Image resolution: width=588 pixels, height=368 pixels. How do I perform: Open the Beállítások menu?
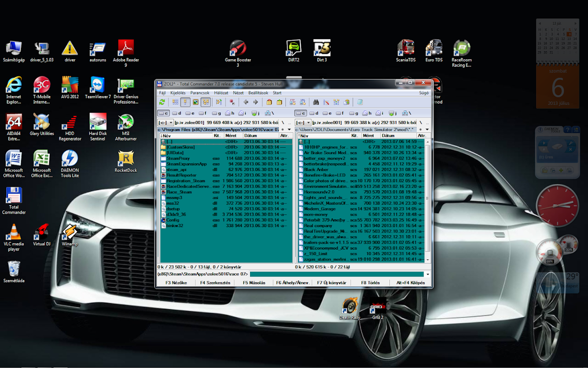click(258, 93)
